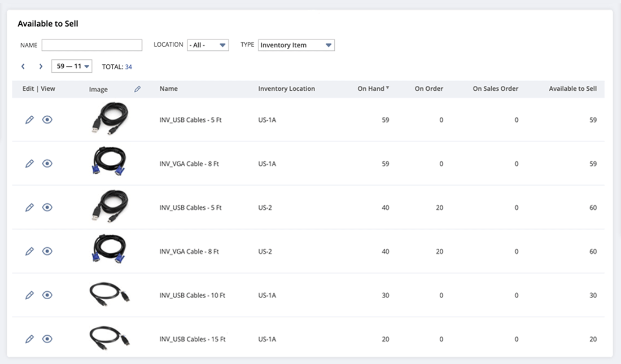Edit the USB Cables 15 Ft row

coord(29,339)
